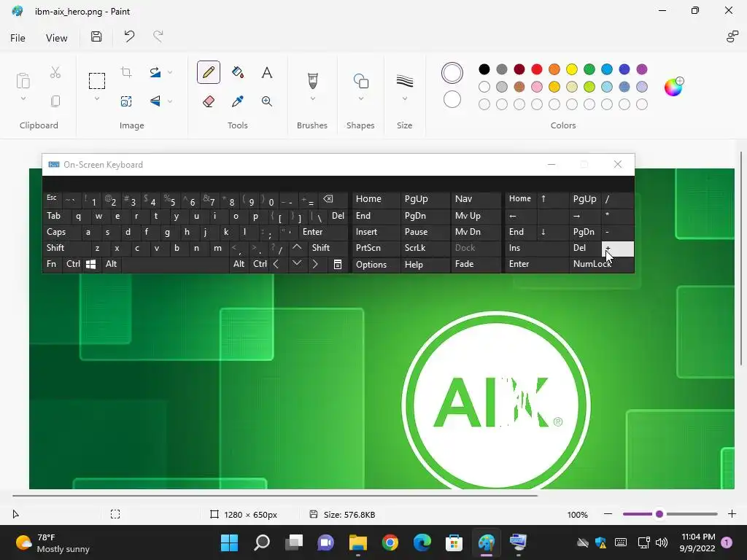The image size is (747, 560).
Task: Select the Text tool
Action: point(267,72)
